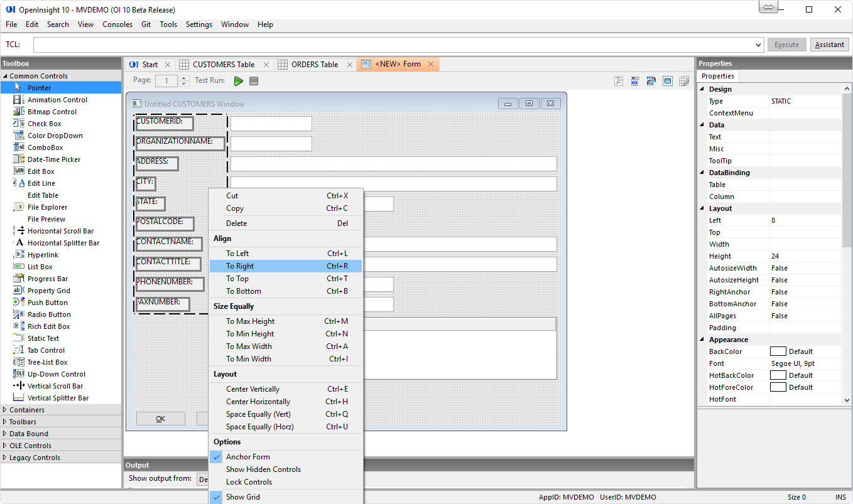
Task: Expand the Legacy Controls toolbox group
Action: pyautogui.click(x=5, y=458)
